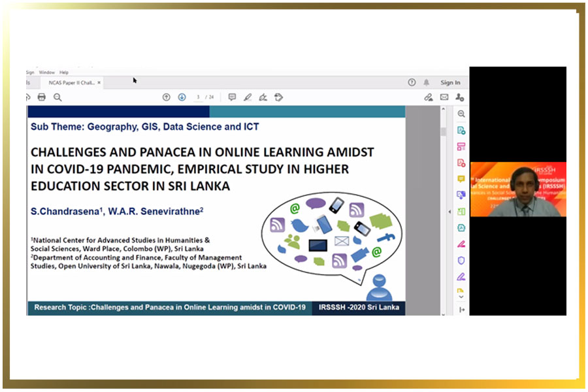Select the Highlight text pen tool
588x392 pixels.
[x=248, y=97]
